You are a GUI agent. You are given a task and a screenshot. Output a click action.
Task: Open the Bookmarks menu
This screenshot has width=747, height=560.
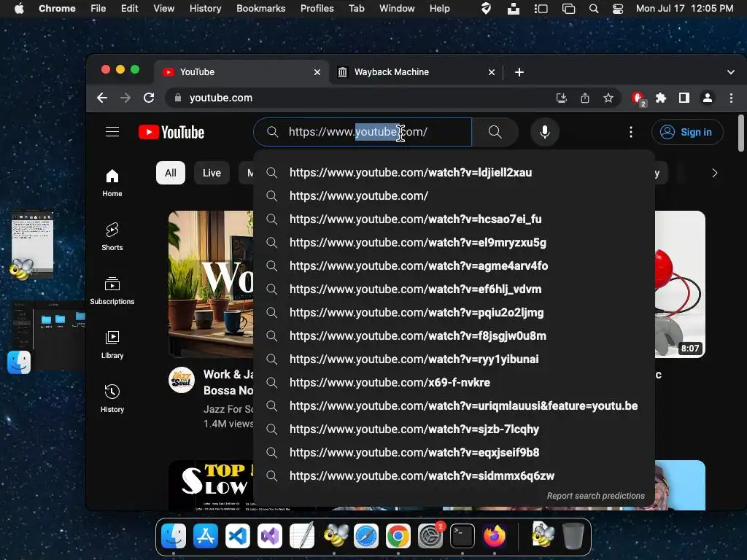[260, 9]
